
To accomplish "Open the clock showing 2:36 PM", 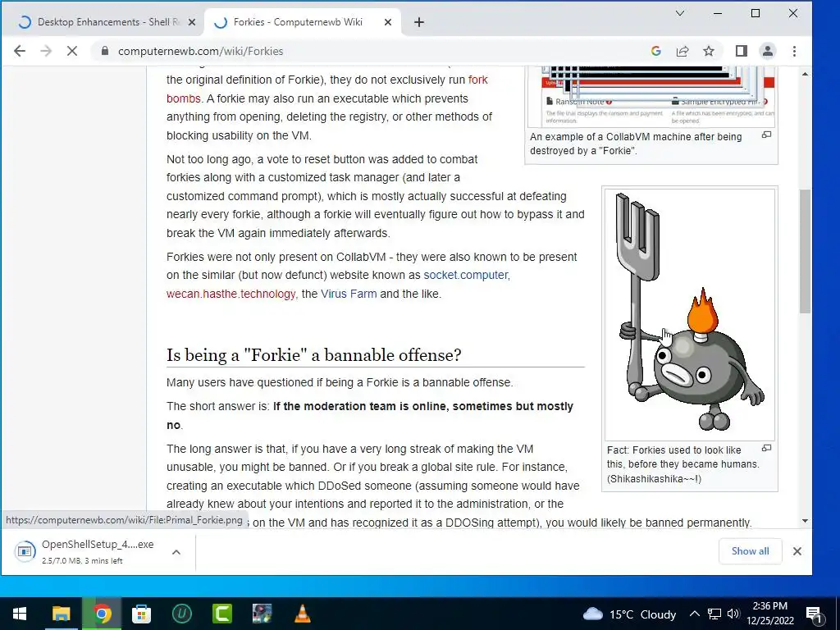I will [769, 614].
